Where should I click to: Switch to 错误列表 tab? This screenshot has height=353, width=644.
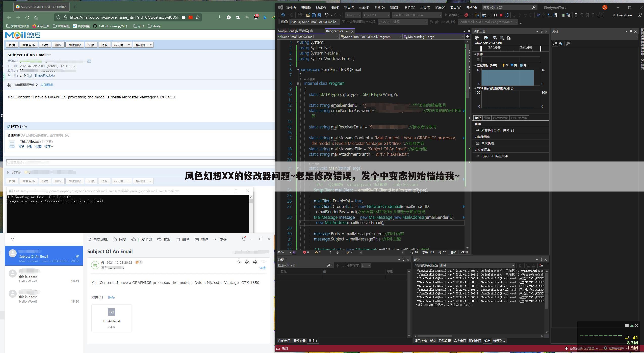coord(499,341)
